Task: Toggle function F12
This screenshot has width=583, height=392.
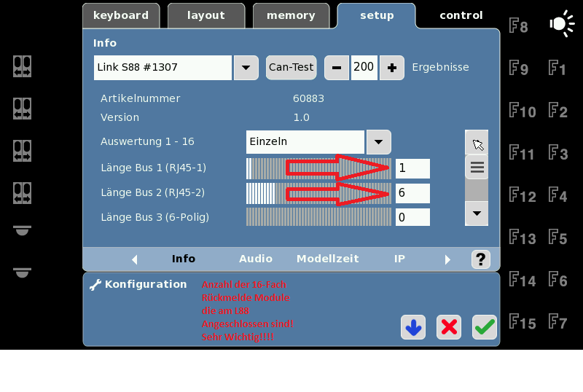Action: point(522,196)
